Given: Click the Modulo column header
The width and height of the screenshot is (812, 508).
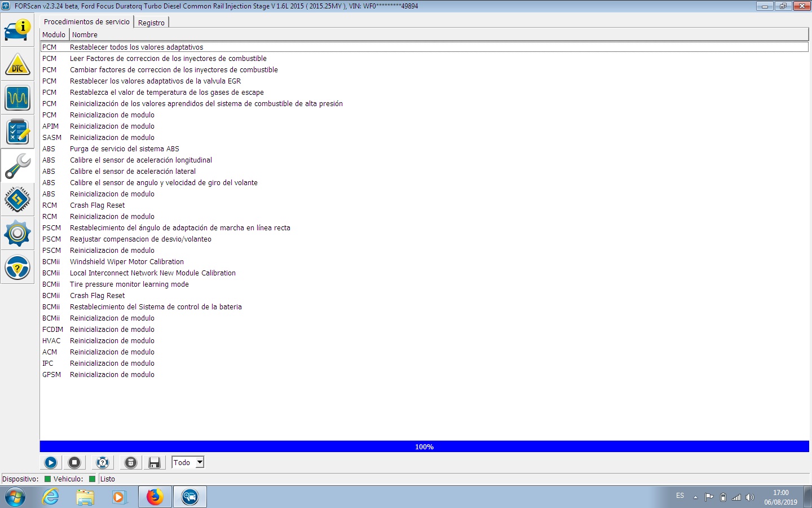Looking at the screenshot, I should [x=54, y=35].
